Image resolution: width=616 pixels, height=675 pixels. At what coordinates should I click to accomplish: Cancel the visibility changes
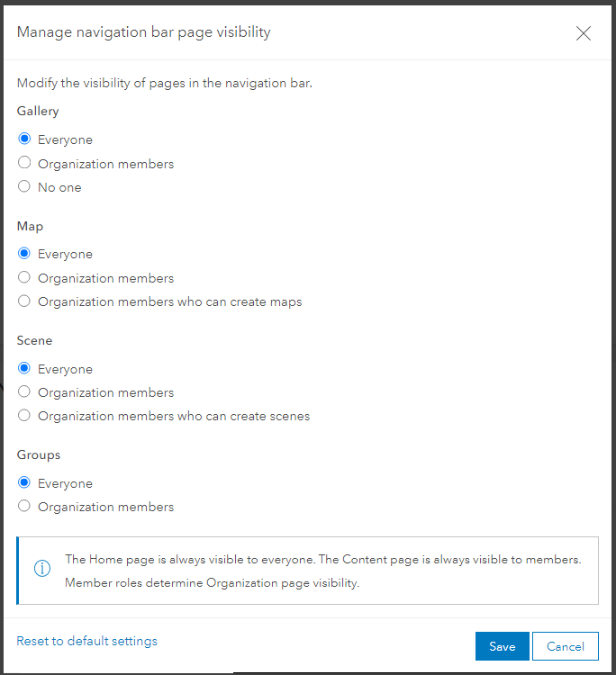coord(565,646)
